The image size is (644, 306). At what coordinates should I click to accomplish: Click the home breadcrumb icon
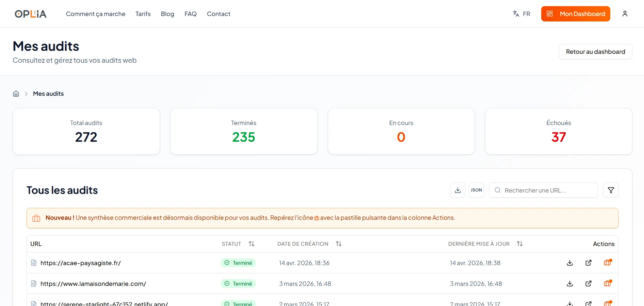pos(16,94)
